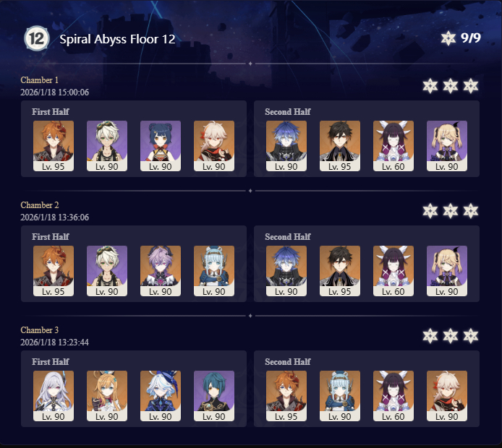Click the Spiral Abyss Floor 12 title
This screenshot has width=502, height=448.
click(x=117, y=39)
